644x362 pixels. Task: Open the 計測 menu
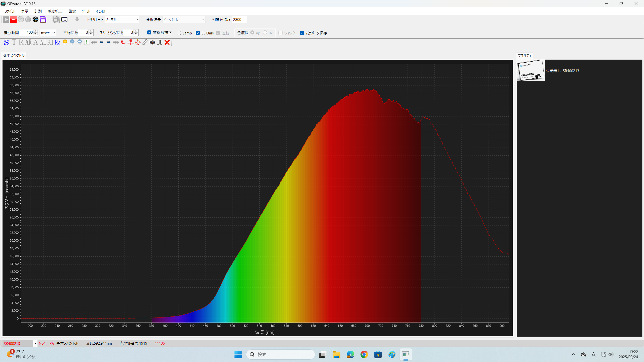[38, 11]
